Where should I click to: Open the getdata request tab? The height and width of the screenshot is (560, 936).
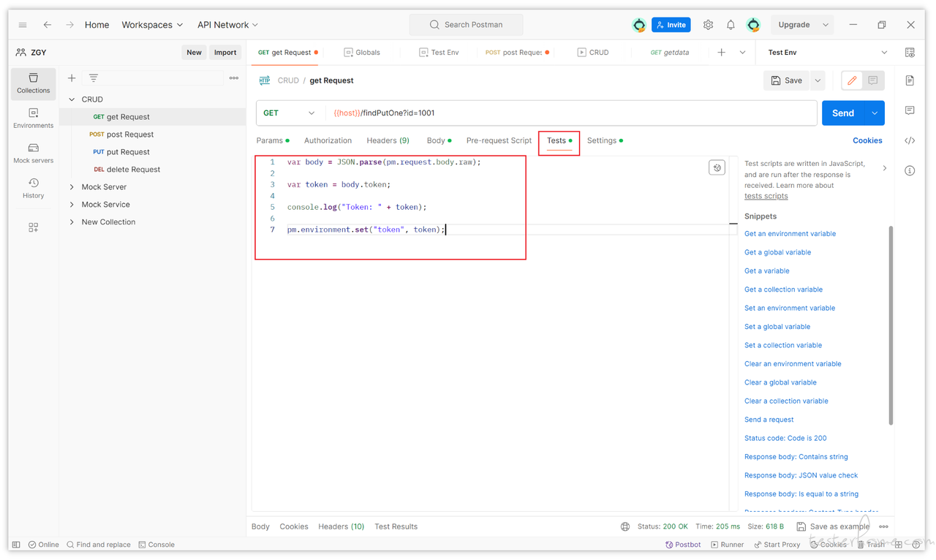[670, 53]
